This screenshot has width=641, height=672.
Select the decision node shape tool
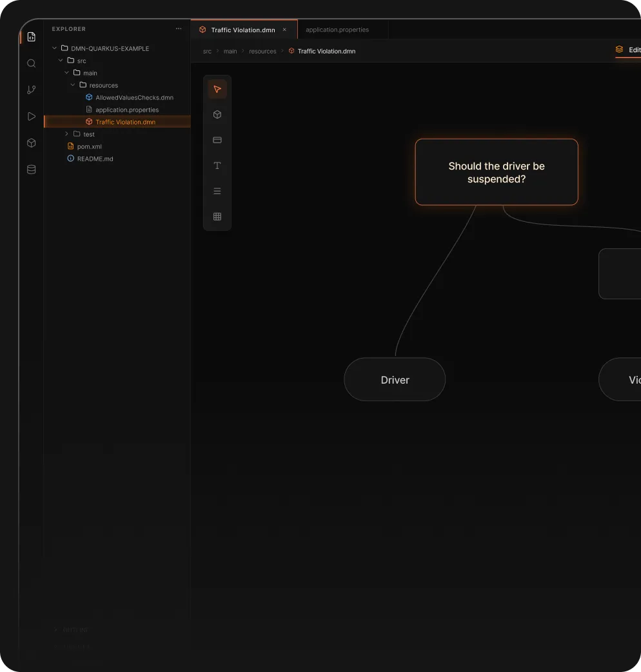coord(217,114)
